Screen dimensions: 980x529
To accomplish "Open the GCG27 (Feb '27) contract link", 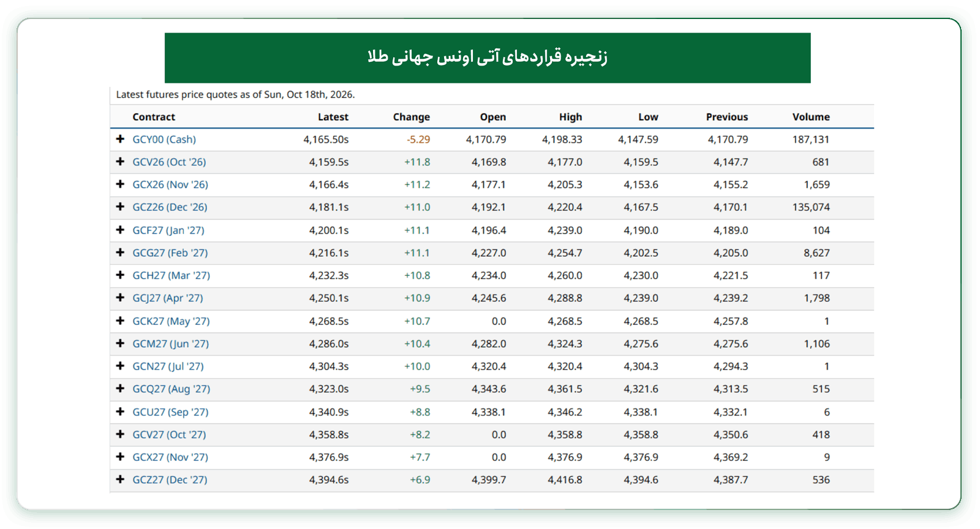I will [170, 253].
